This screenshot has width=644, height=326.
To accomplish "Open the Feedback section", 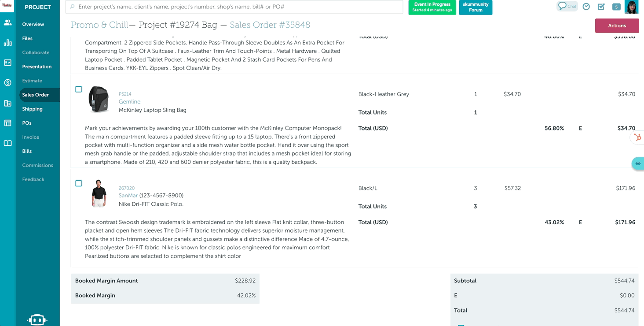I will [33, 179].
